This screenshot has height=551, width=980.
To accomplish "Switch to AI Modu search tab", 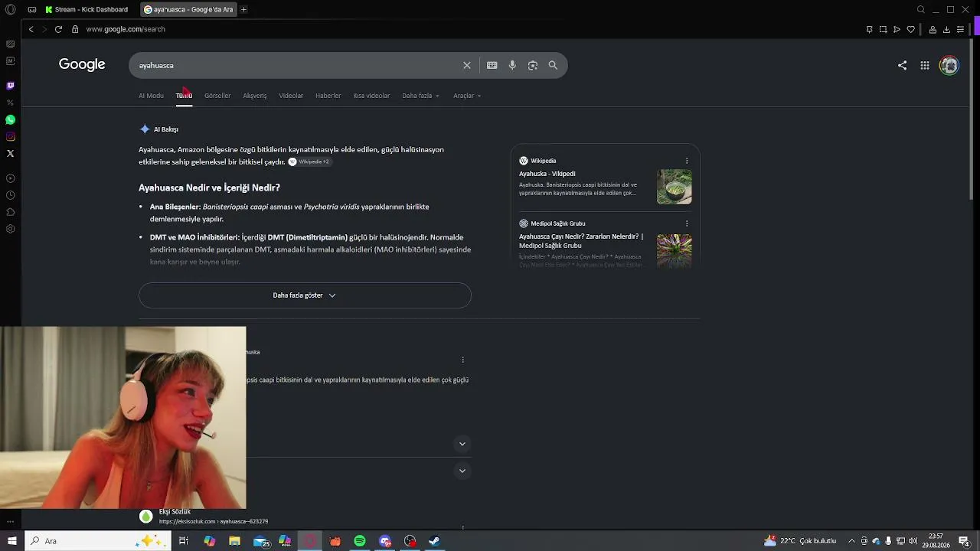I will [151, 96].
